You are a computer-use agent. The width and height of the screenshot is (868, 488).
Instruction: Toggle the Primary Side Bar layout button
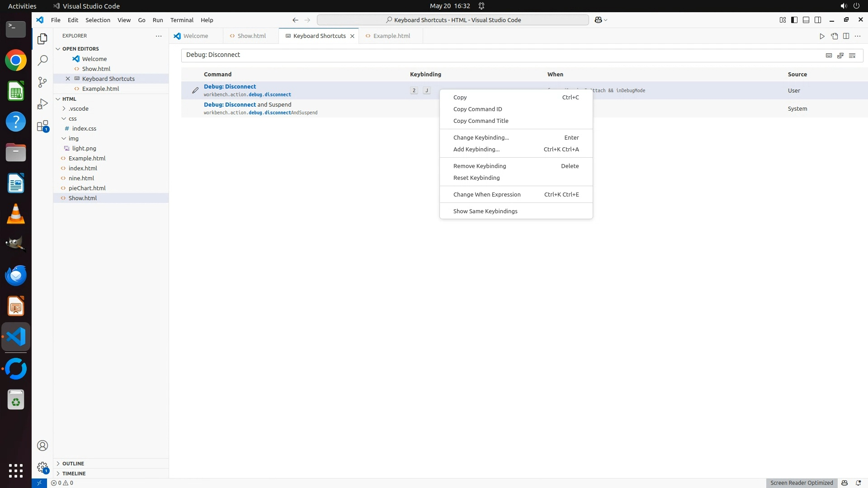[x=794, y=20]
